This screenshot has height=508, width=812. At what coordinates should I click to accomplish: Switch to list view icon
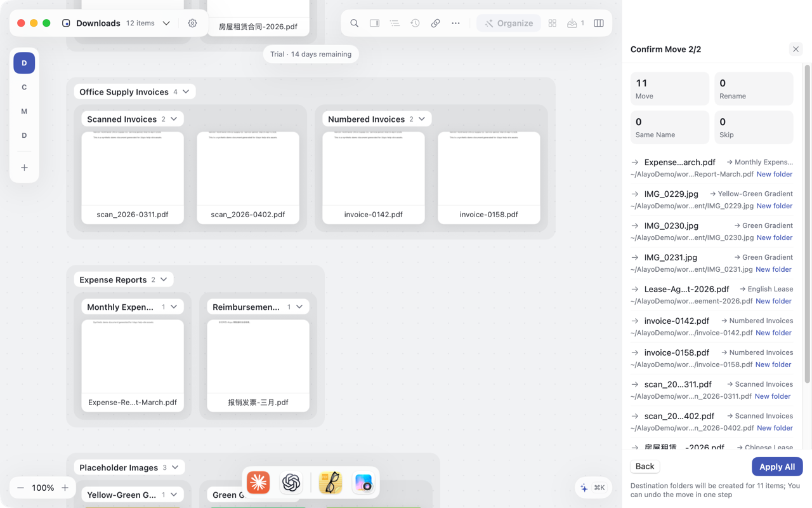coord(395,23)
